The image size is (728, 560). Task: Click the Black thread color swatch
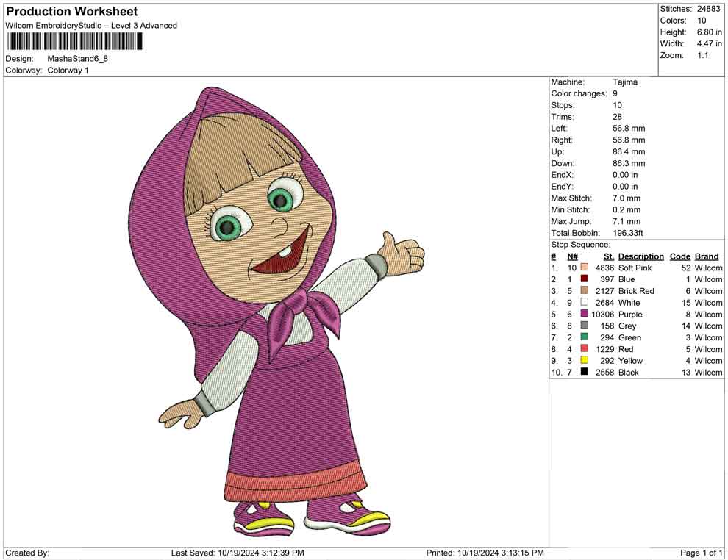click(585, 372)
